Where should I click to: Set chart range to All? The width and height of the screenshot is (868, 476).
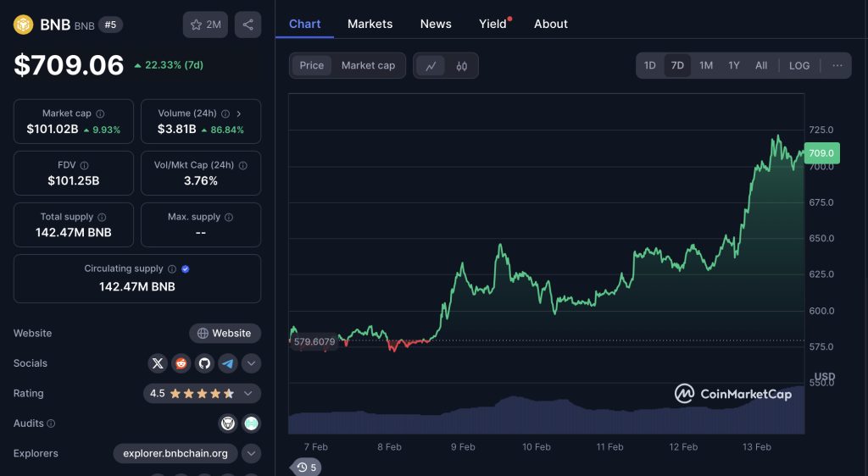(x=762, y=65)
